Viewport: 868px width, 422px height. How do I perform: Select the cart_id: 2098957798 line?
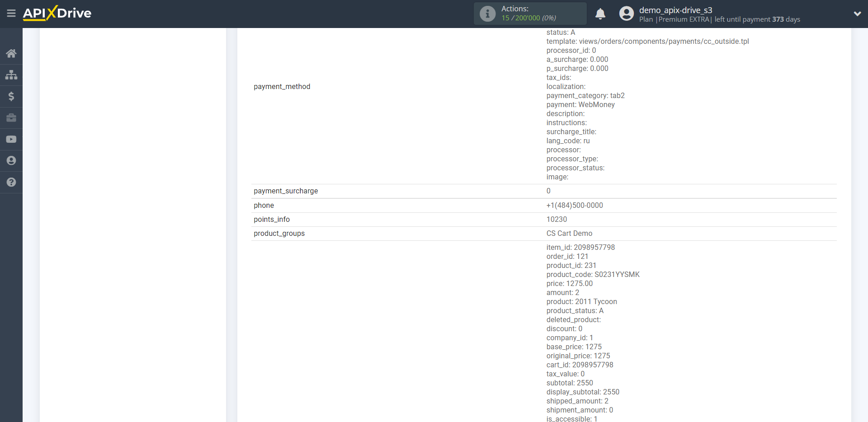(580, 365)
